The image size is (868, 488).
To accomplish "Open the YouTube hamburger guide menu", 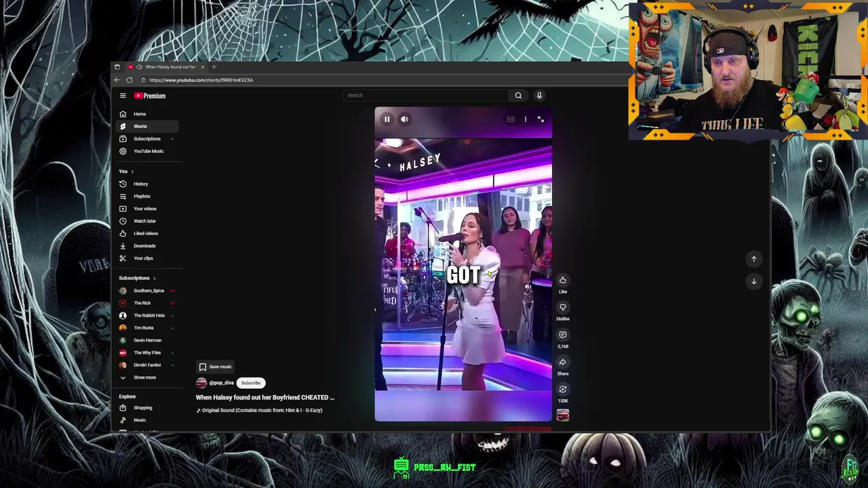I will (123, 96).
